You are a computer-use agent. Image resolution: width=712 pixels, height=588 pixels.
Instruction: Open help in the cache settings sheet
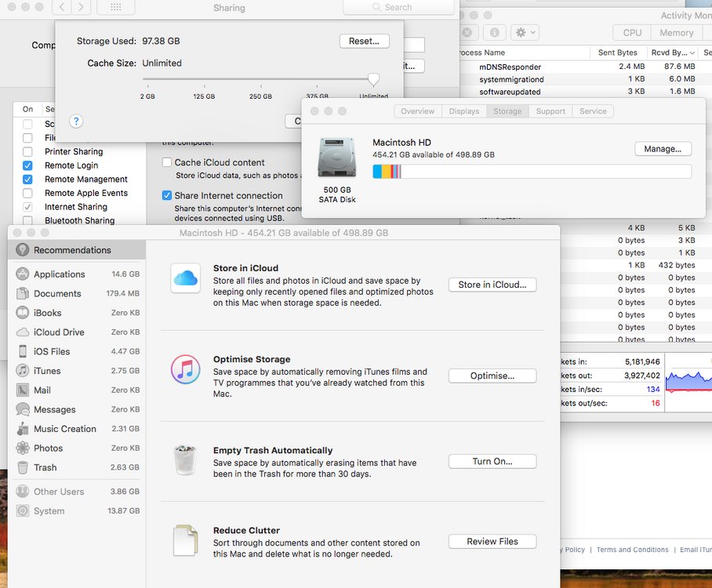click(76, 122)
